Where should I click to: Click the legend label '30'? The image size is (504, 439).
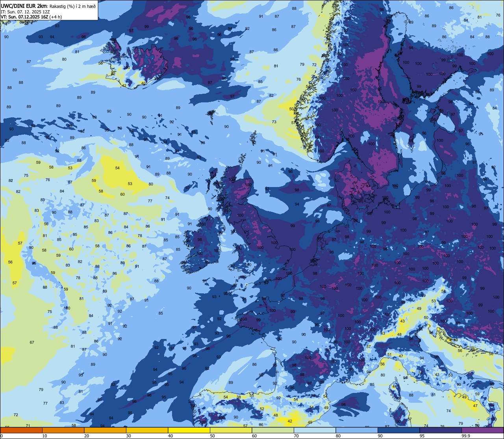pos(128,436)
